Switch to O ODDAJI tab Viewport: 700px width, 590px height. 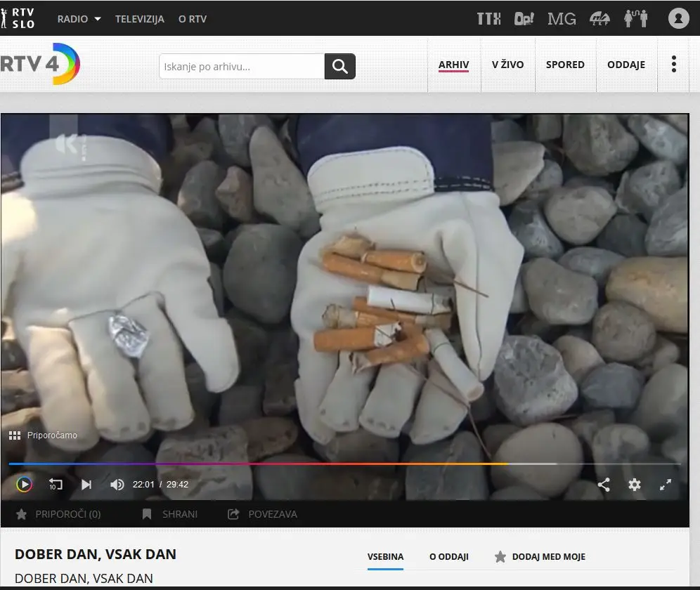[x=448, y=556]
